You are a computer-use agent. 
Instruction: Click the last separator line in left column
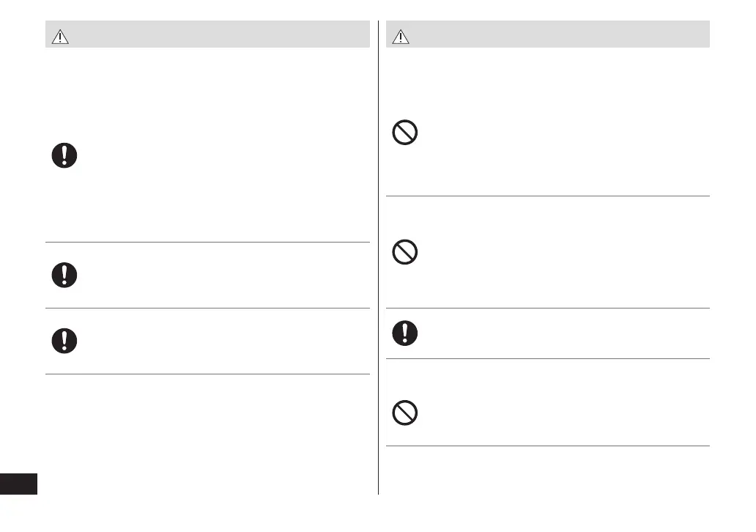tap(207, 374)
